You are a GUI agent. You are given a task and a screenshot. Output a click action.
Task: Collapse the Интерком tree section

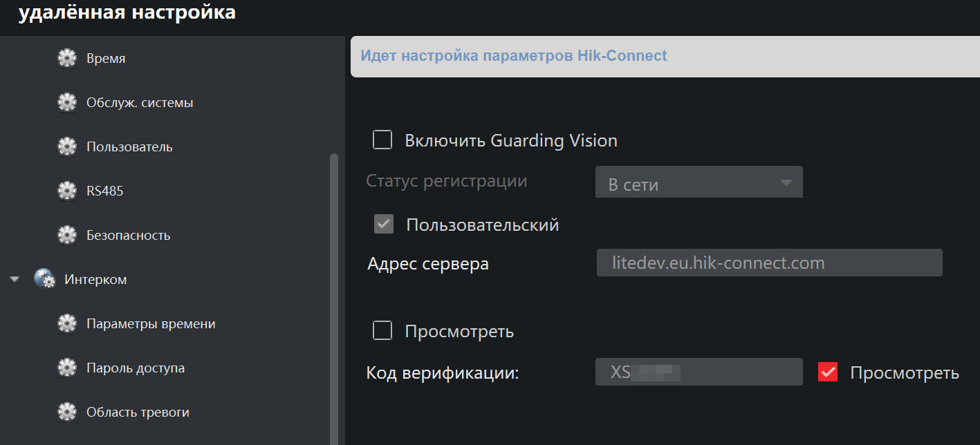click(15, 280)
